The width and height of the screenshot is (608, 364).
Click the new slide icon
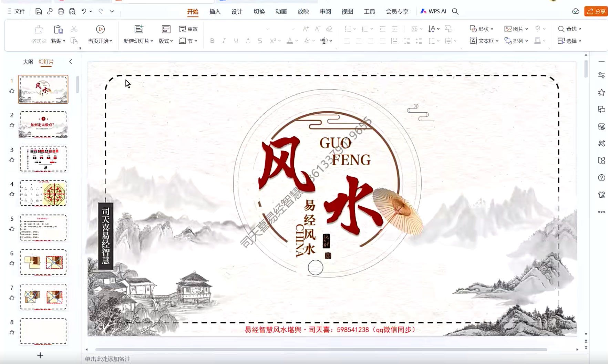pyautogui.click(x=139, y=29)
